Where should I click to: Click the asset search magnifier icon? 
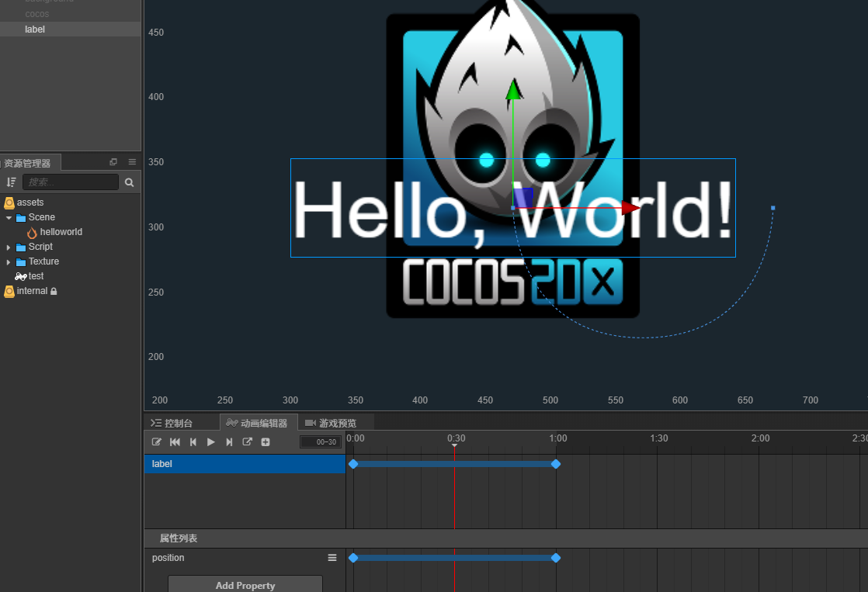tap(129, 182)
